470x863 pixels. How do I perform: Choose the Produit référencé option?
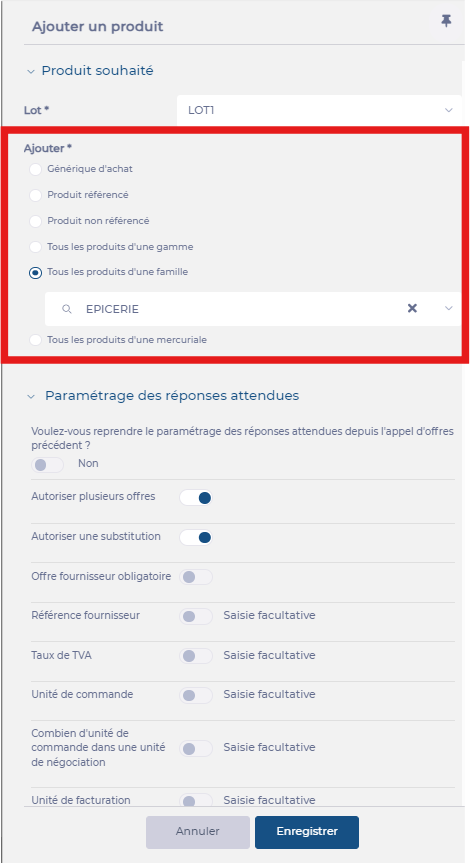36,195
